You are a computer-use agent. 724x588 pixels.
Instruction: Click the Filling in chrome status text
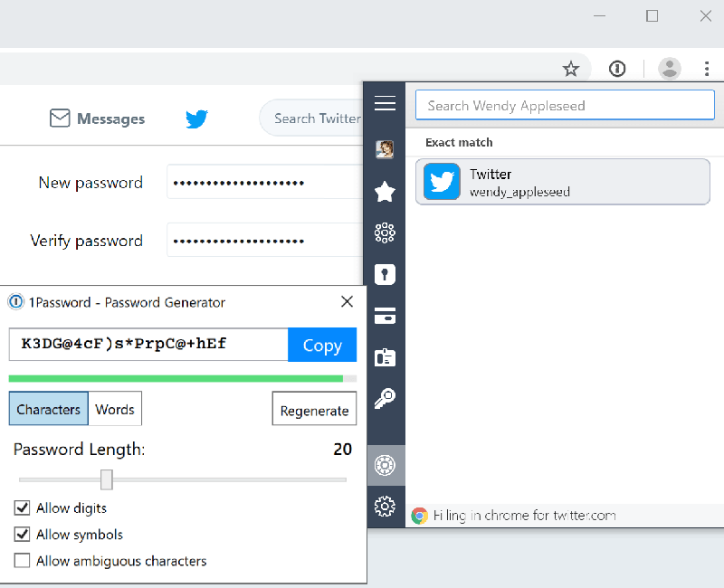[525, 516]
